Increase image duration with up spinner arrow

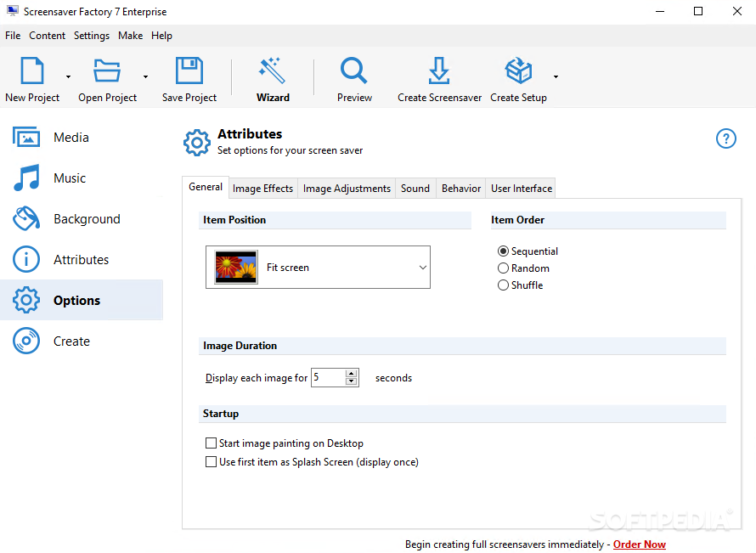[x=352, y=374]
